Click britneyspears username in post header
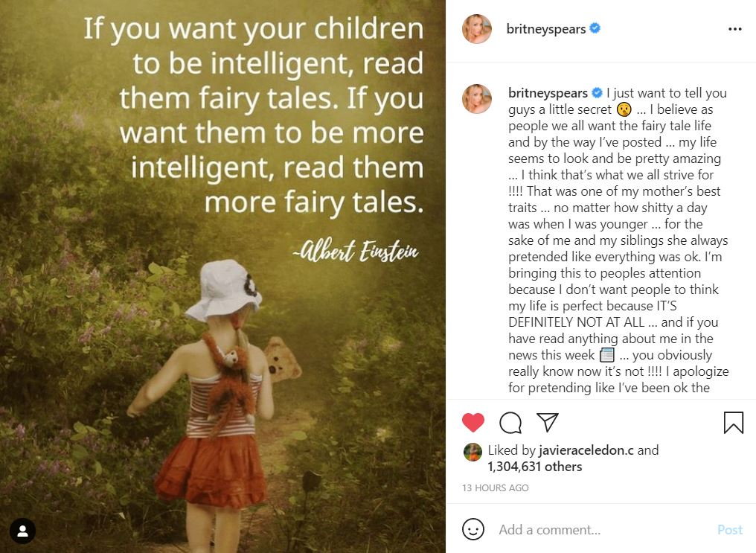This screenshot has height=553, width=756. 545,29
